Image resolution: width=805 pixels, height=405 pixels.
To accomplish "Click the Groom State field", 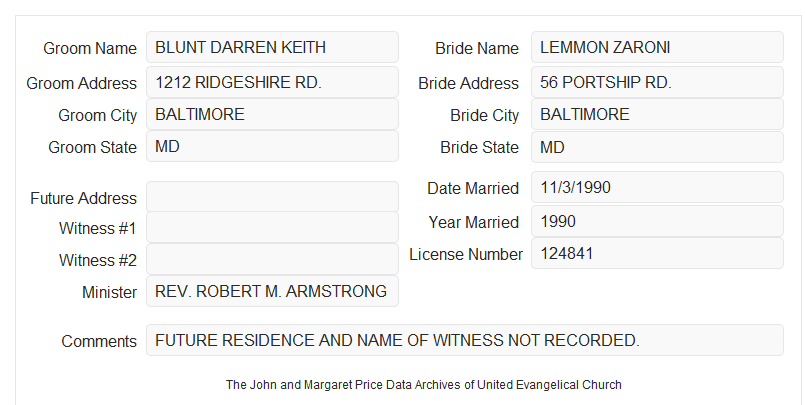I will coord(272,146).
